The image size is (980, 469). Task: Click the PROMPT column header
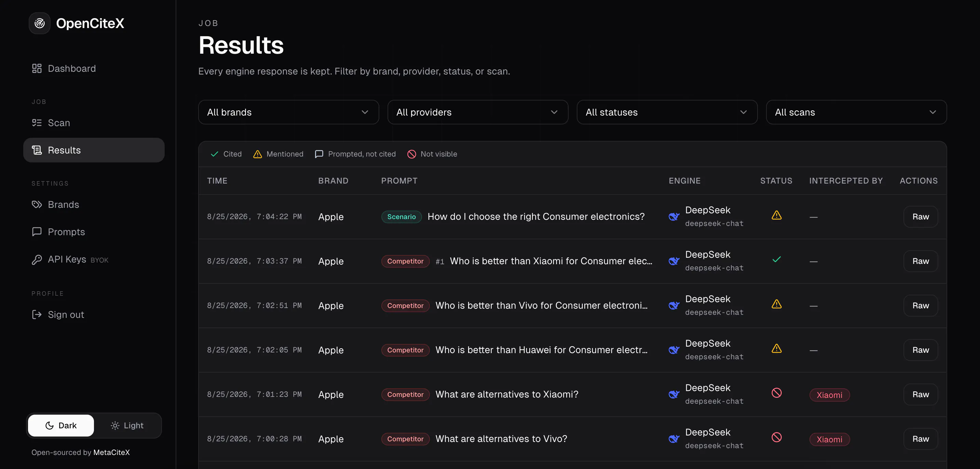(x=399, y=181)
